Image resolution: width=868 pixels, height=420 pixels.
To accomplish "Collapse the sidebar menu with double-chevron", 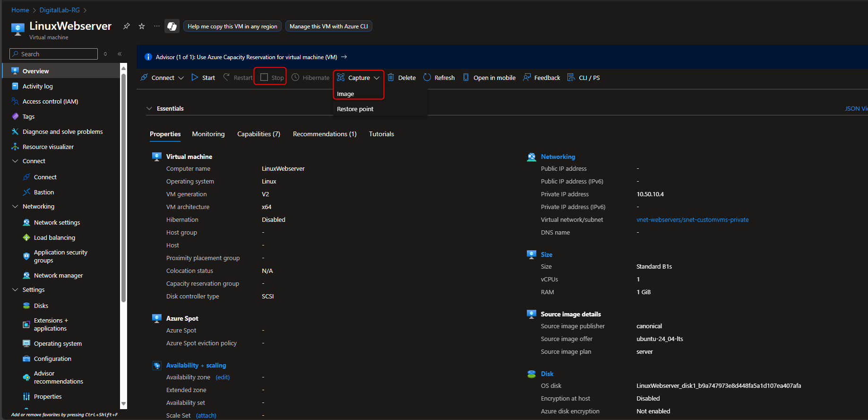I will coord(120,54).
